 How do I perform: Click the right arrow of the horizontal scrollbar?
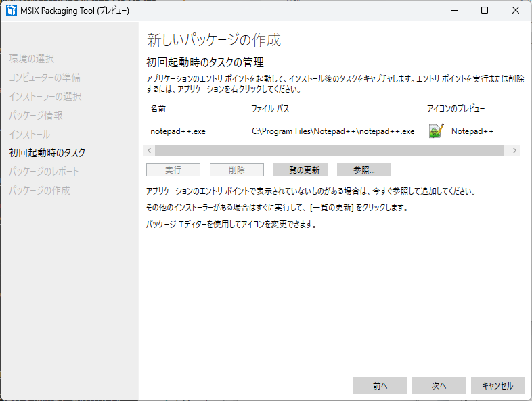[x=515, y=150]
